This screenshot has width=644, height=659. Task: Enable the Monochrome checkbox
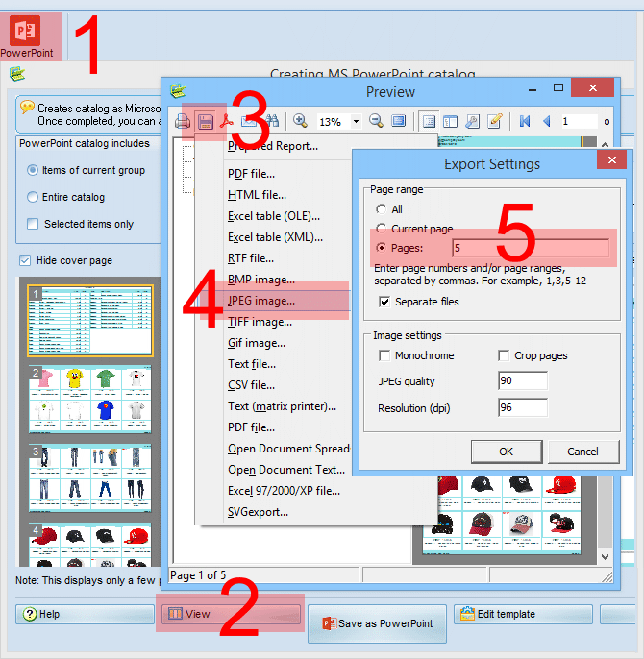[x=384, y=355]
